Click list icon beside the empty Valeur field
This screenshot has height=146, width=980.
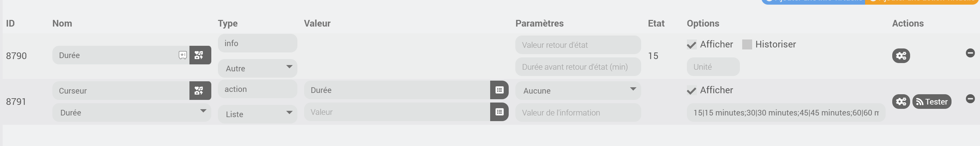click(499, 112)
